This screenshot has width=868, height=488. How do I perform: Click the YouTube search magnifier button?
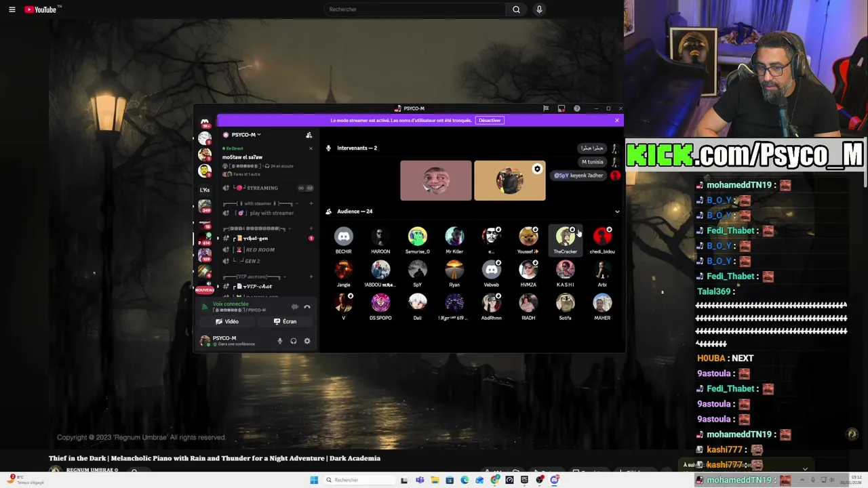click(x=516, y=9)
